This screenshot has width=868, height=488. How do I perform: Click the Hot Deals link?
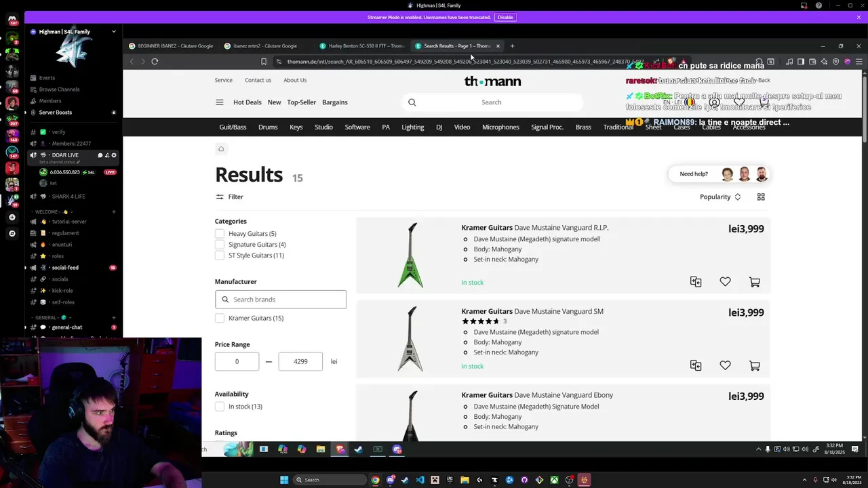248,102
